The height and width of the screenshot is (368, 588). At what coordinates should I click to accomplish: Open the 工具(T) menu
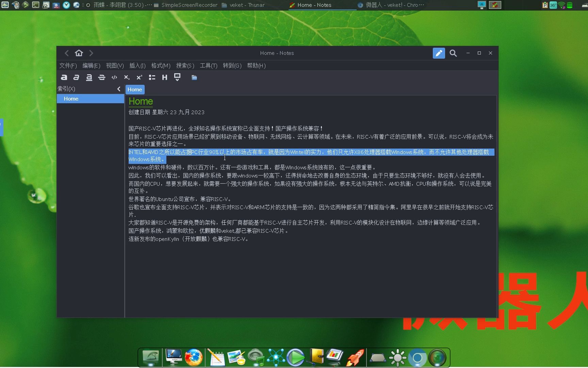click(x=209, y=65)
